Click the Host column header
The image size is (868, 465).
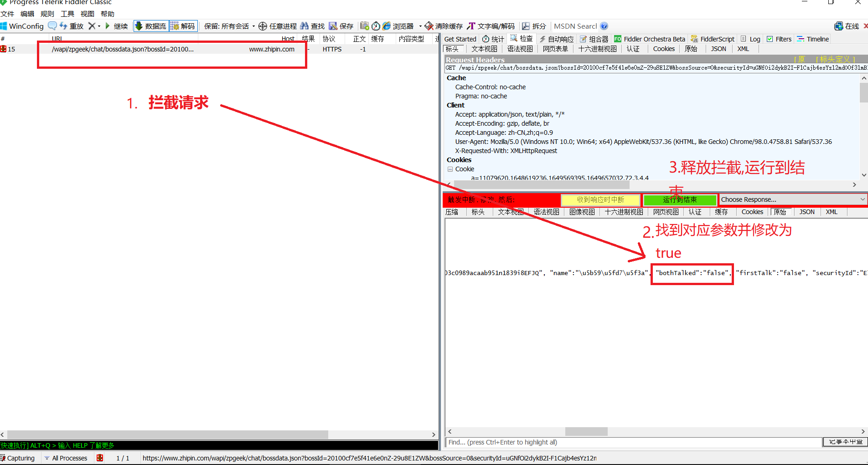(288, 39)
